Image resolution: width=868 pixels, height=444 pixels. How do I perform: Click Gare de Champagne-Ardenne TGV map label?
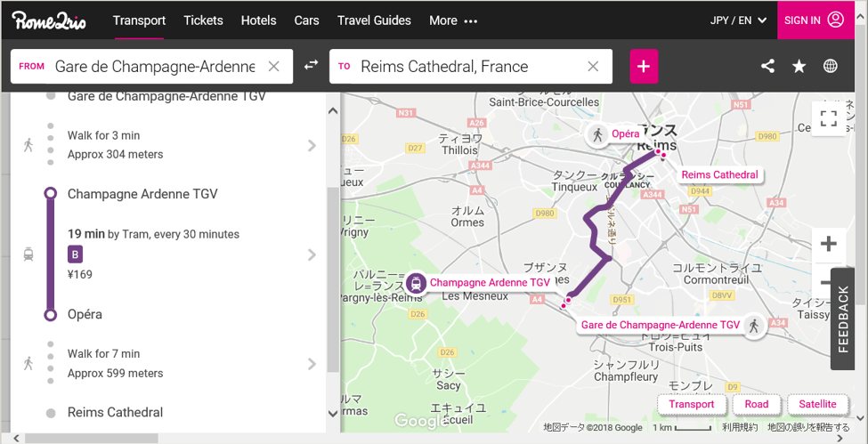661,325
